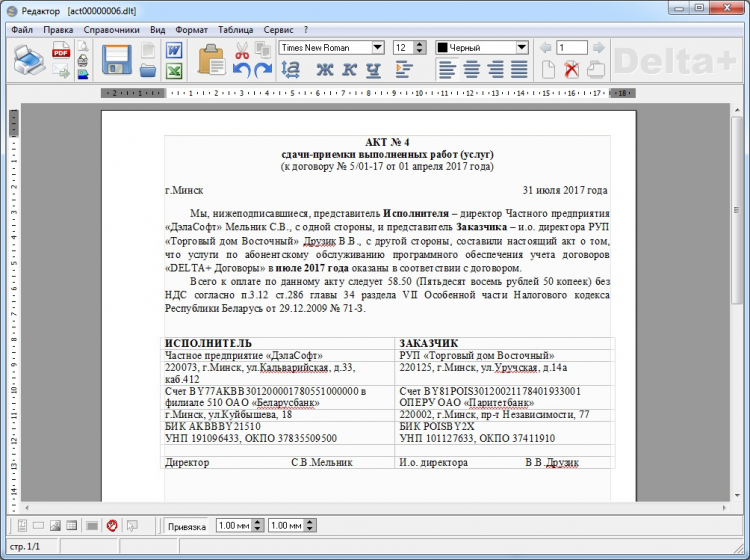Toggle underline formatting (Ч)
The height and width of the screenshot is (560, 750).
coord(373,70)
